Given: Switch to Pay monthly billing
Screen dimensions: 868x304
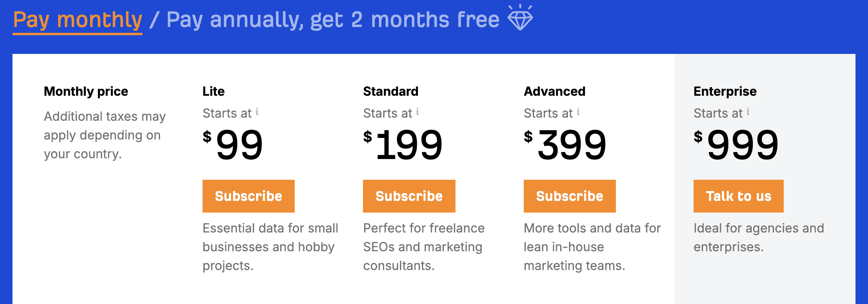Looking at the screenshot, I should click(x=77, y=20).
